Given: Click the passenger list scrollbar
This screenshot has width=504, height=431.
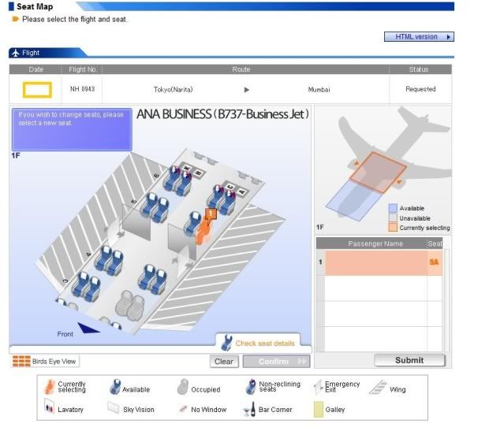Looking at the screenshot, I should click(x=446, y=300).
